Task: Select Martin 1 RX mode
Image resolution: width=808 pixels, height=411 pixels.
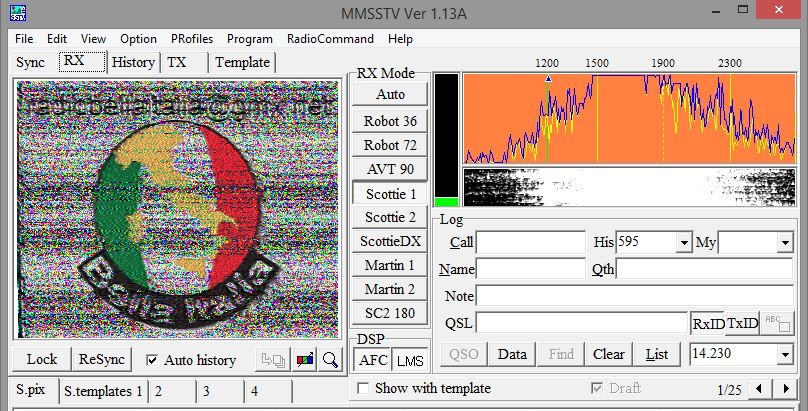Action: pos(390,265)
